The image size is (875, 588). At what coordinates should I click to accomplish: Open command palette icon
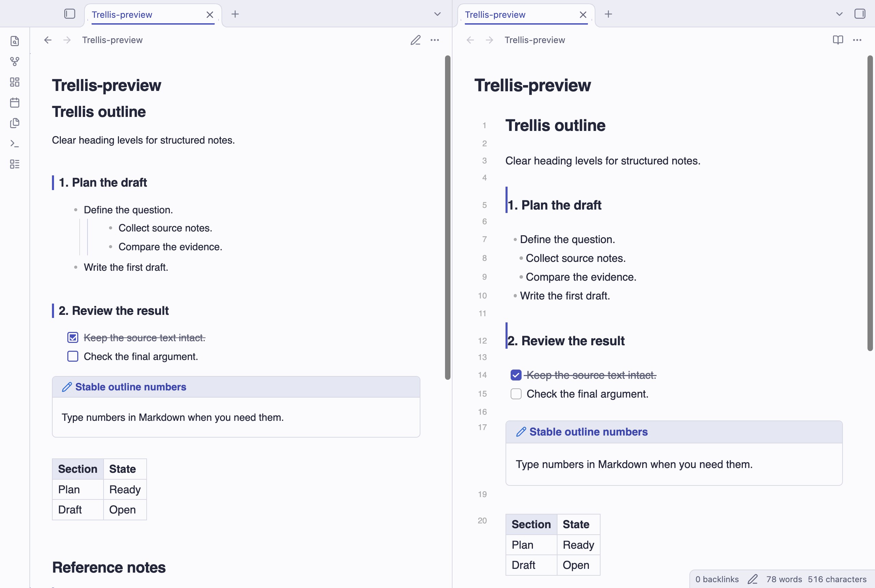coord(15,144)
